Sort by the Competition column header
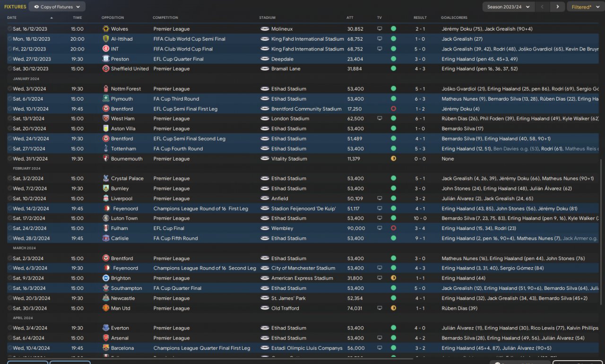The width and height of the screenshot is (605, 364). pos(165,17)
